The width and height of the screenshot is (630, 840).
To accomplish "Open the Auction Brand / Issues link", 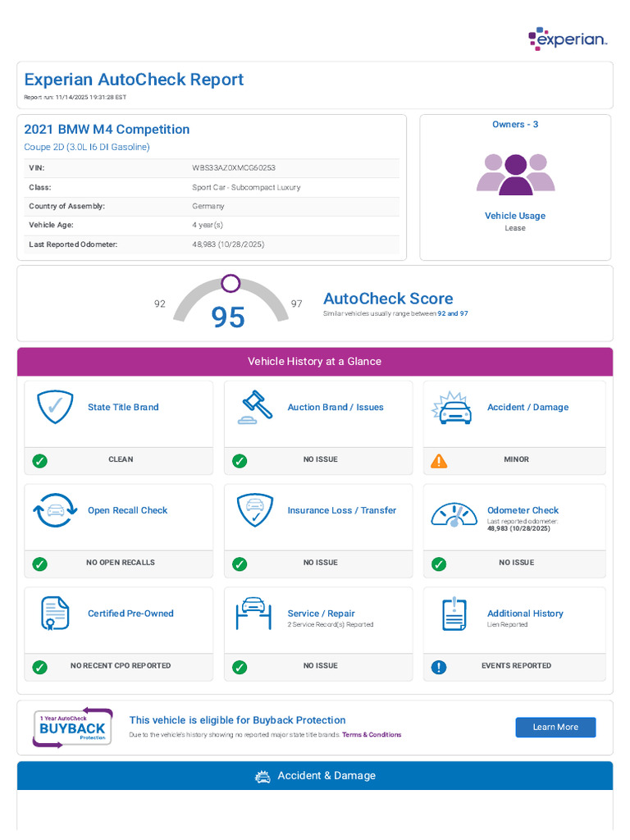I will (x=336, y=407).
